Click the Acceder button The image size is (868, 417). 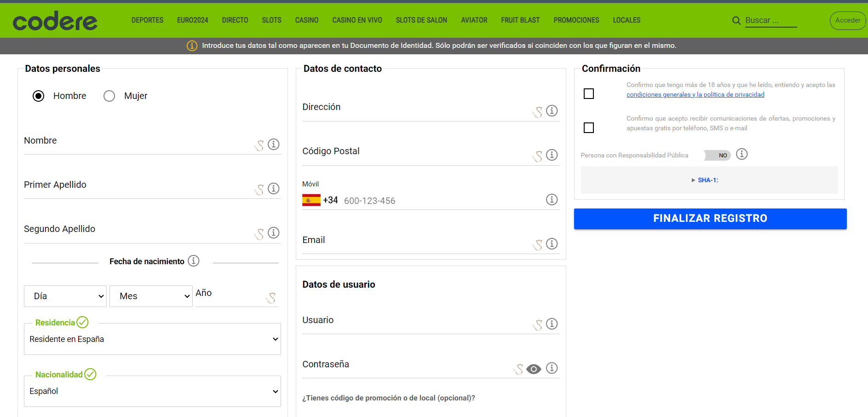point(848,20)
